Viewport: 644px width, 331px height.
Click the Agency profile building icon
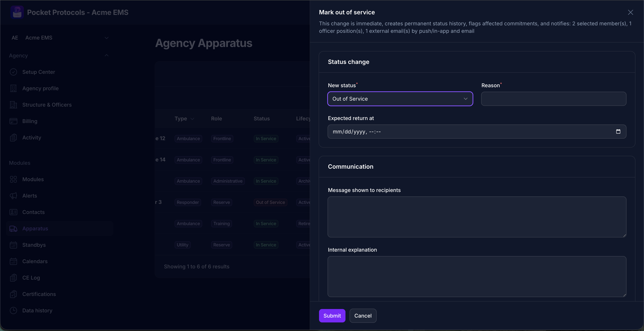13,88
